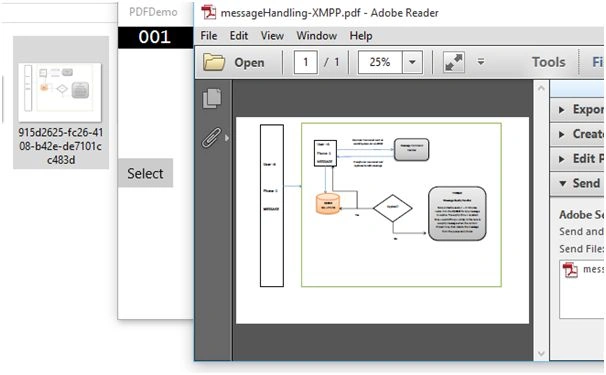606x375 pixels.
Task: Expand the Export panel section
Action: (x=577, y=110)
